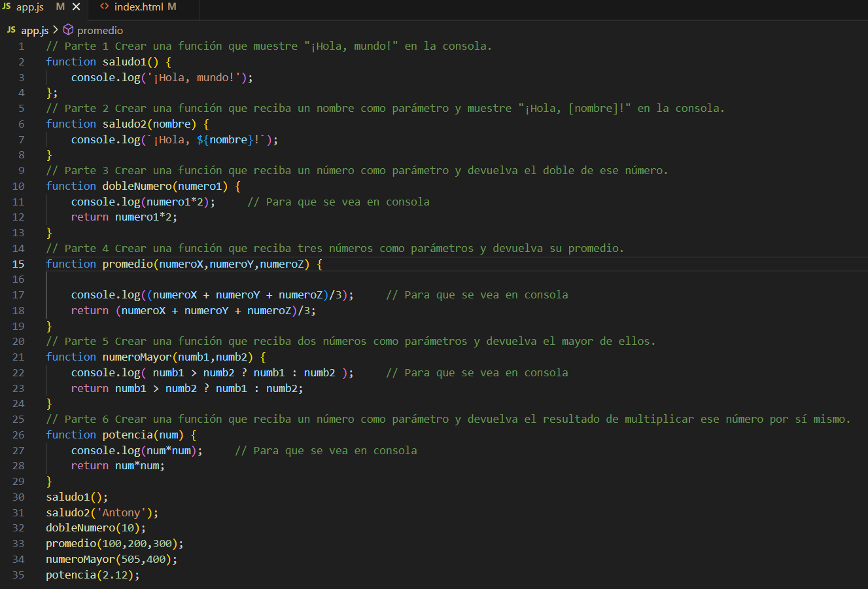Open the app.js breadcrumb item

(35, 30)
